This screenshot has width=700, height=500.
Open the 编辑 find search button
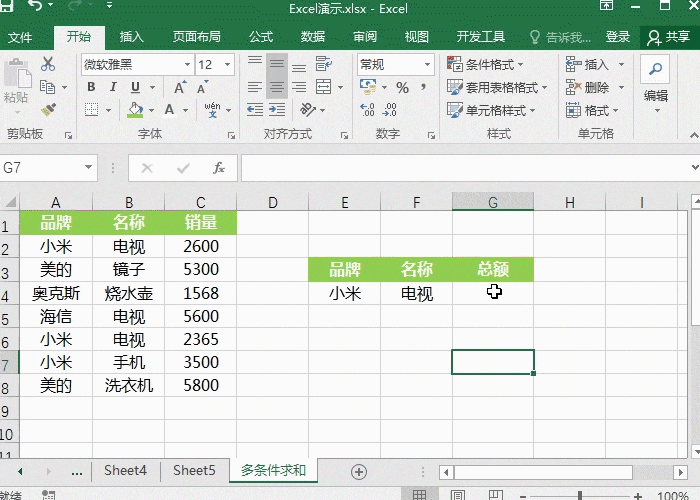(x=655, y=69)
